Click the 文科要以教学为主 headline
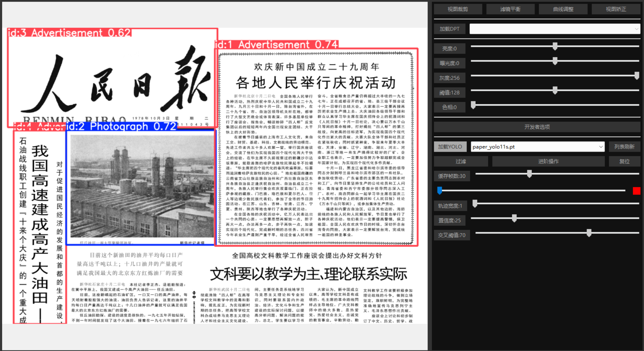The height and width of the screenshot is (351, 644). (x=308, y=274)
